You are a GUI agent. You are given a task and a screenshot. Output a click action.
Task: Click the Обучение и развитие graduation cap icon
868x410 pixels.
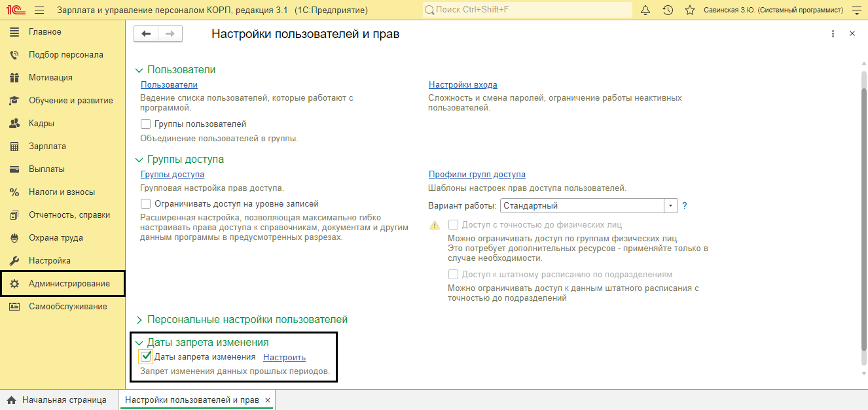coord(14,101)
